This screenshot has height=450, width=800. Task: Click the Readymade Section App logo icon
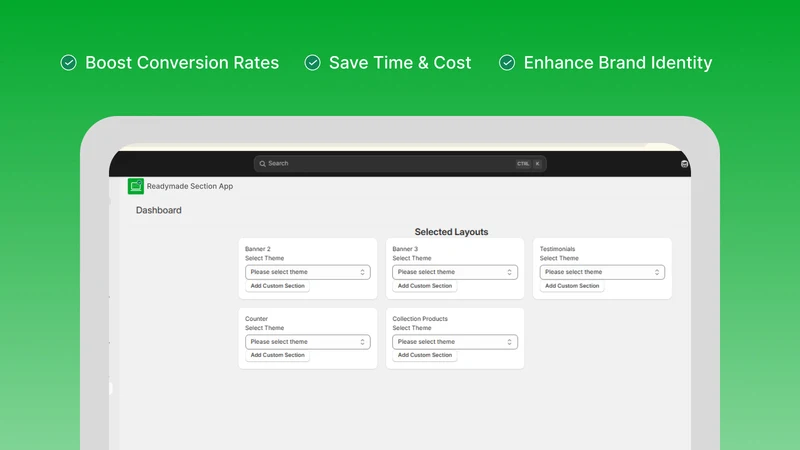pyautogui.click(x=136, y=186)
